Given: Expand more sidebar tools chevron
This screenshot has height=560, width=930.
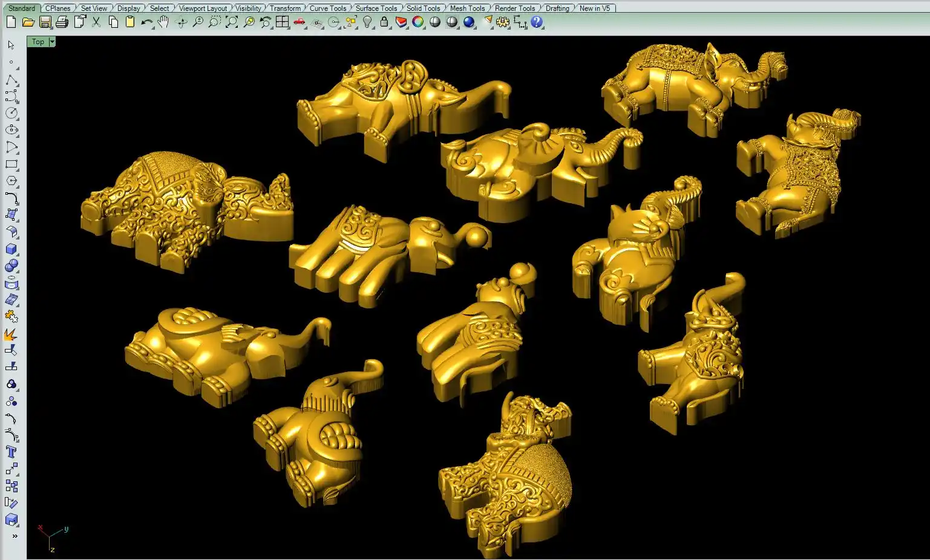Looking at the screenshot, I should pos(15,536).
